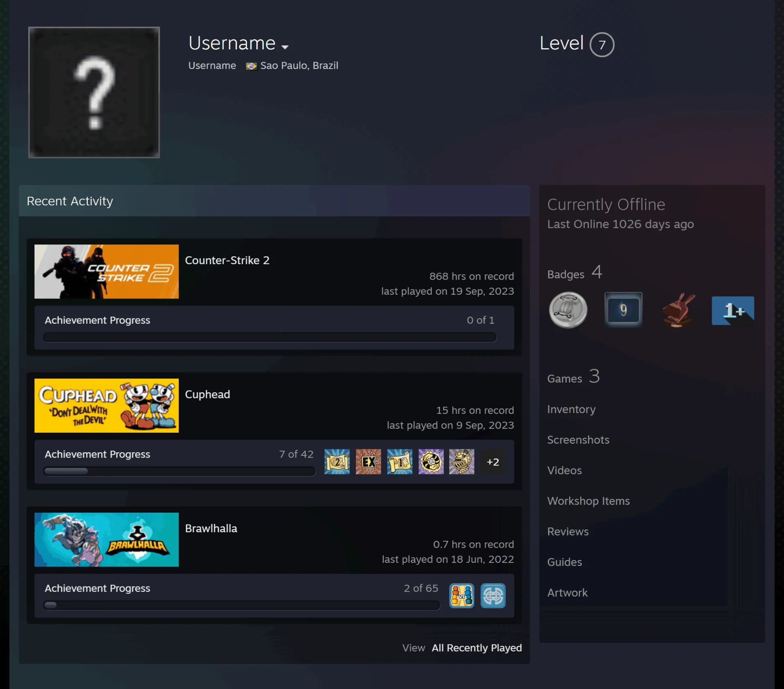Open the Badges section link
Image resolution: width=784 pixels, height=689 pixels.
click(575, 273)
